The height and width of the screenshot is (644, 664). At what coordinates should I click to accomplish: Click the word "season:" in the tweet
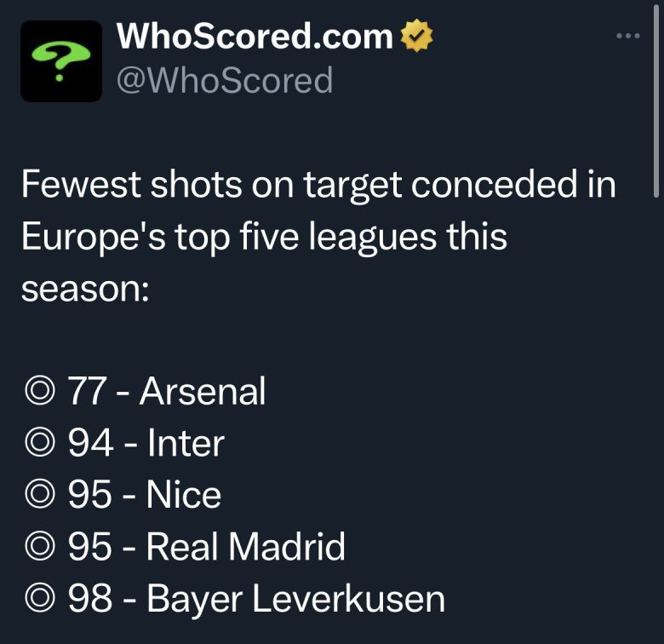85,288
